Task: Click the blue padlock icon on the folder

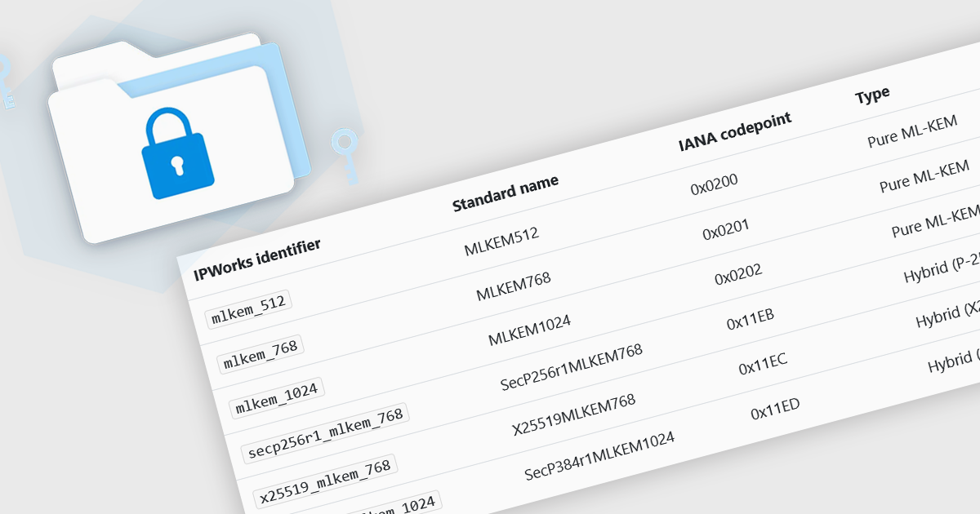Action: 177,153
